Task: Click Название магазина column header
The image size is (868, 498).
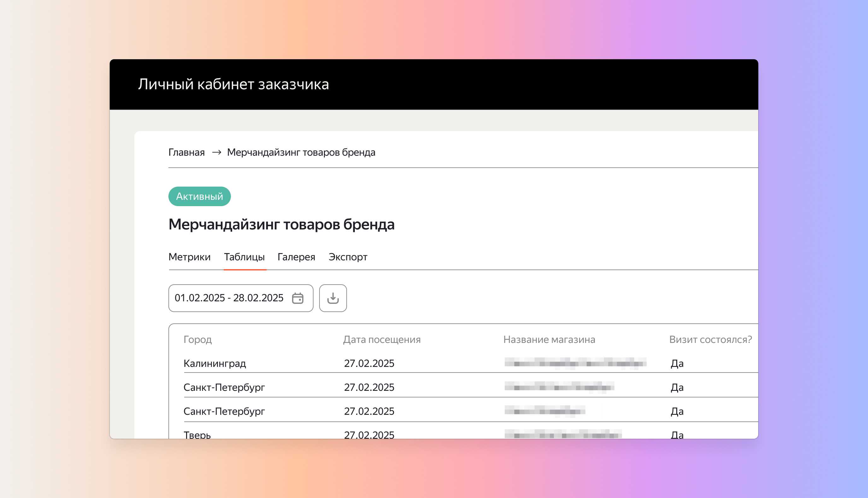Action: point(549,339)
